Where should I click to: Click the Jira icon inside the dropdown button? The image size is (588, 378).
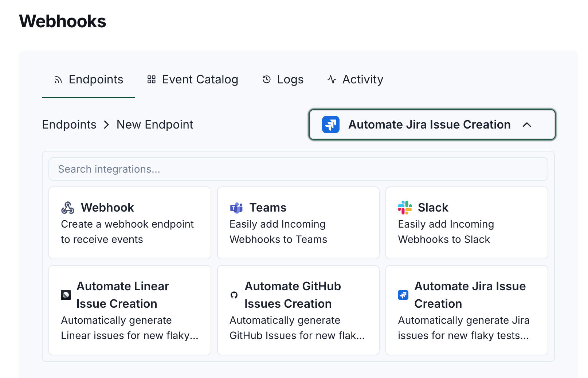[331, 125]
